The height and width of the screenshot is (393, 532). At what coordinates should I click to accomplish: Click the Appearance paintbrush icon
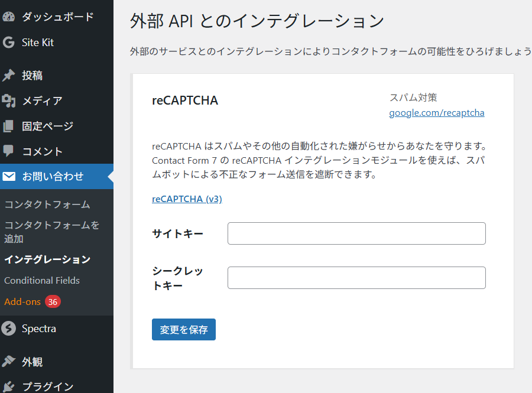pyautogui.click(x=9, y=362)
